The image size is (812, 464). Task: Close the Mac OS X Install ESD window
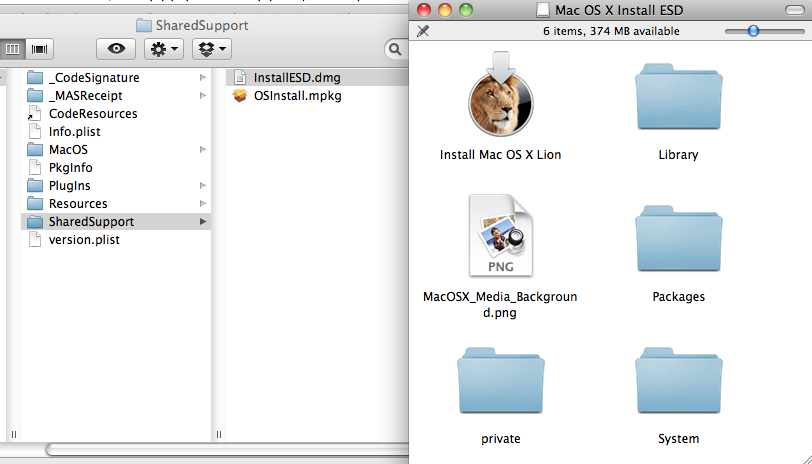424,10
